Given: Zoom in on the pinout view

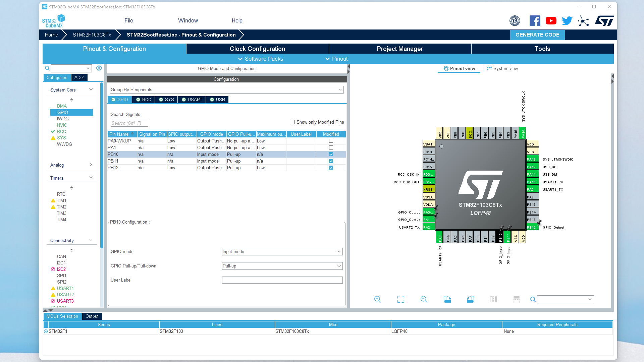Looking at the screenshot, I should click(x=377, y=299).
